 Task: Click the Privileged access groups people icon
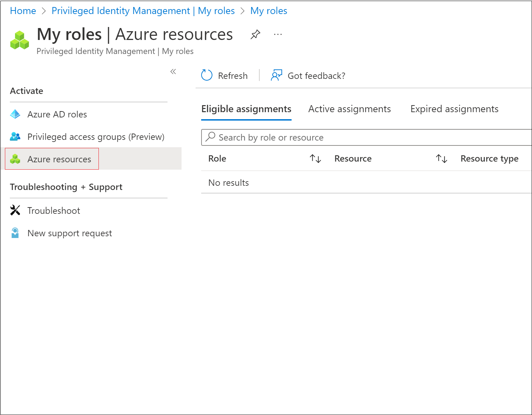[x=15, y=137]
